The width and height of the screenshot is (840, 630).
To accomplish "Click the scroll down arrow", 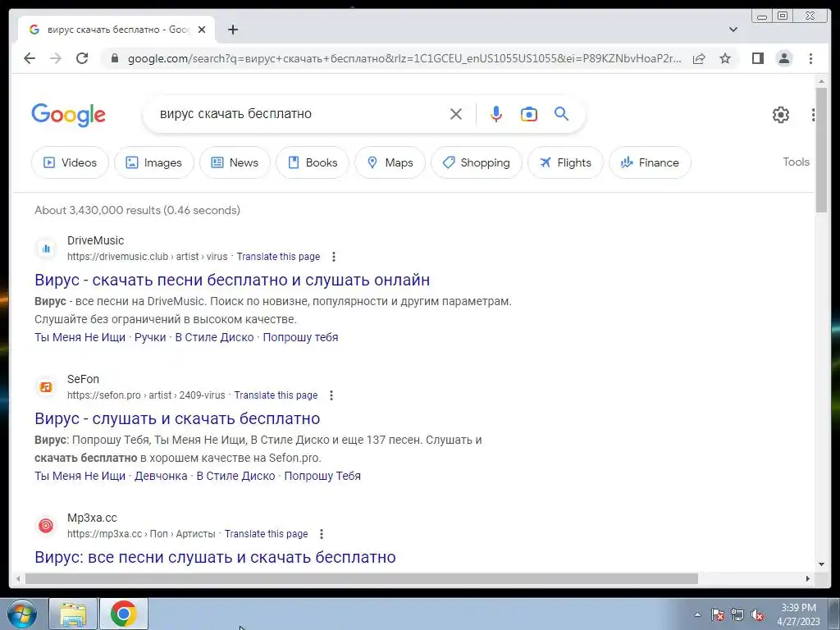I will tap(821, 564).
